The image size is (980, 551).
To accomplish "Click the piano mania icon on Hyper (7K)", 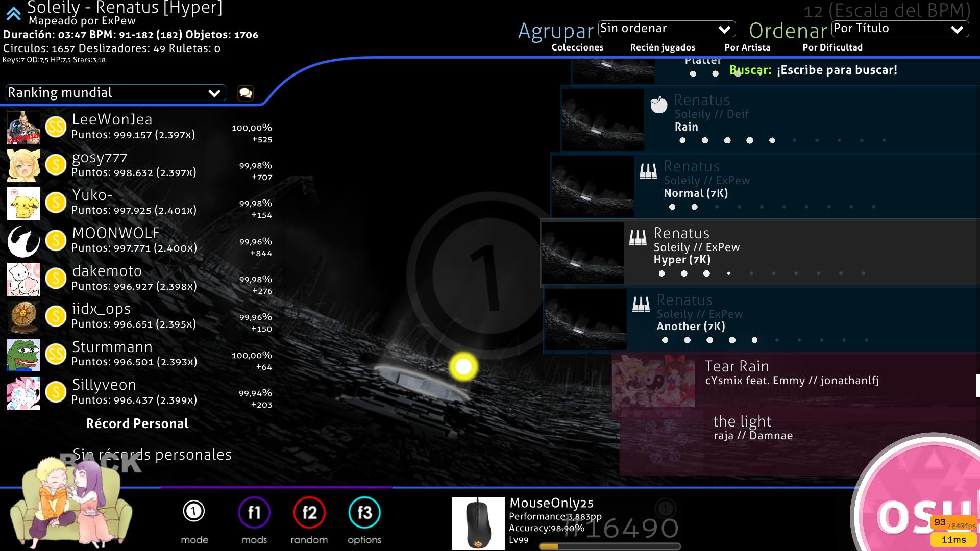I will click(x=638, y=238).
